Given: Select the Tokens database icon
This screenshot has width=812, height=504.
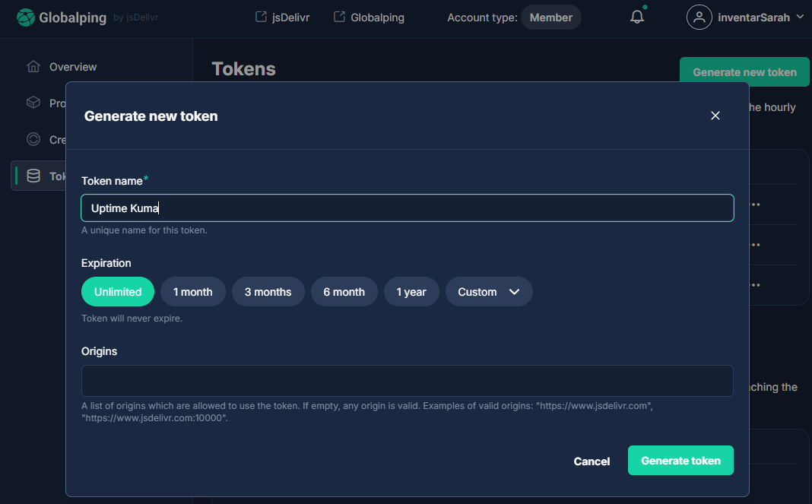Looking at the screenshot, I should [x=33, y=176].
